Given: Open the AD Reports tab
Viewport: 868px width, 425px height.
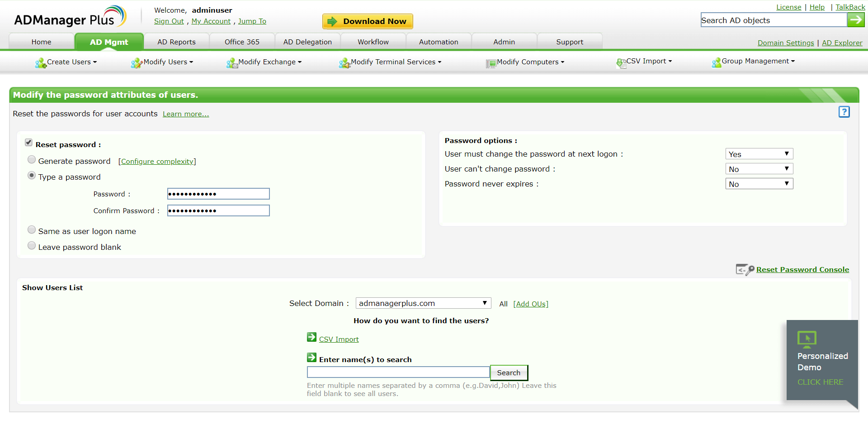Looking at the screenshot, I should pyautogui.click(x=176, y=42).
